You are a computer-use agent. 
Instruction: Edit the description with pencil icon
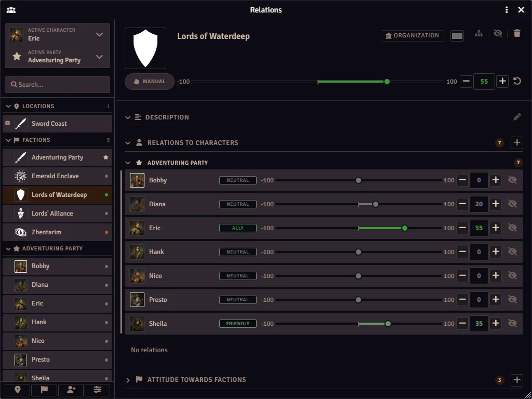517,117
